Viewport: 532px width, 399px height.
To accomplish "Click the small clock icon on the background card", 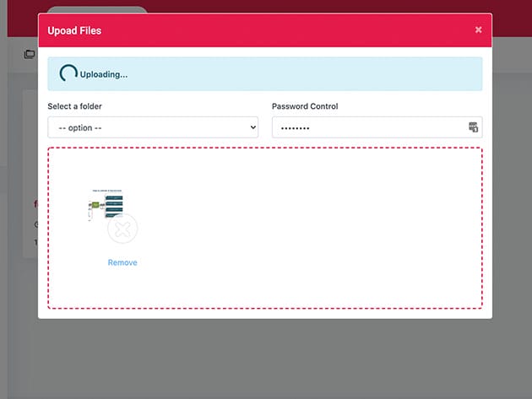I will pos(35,224).
